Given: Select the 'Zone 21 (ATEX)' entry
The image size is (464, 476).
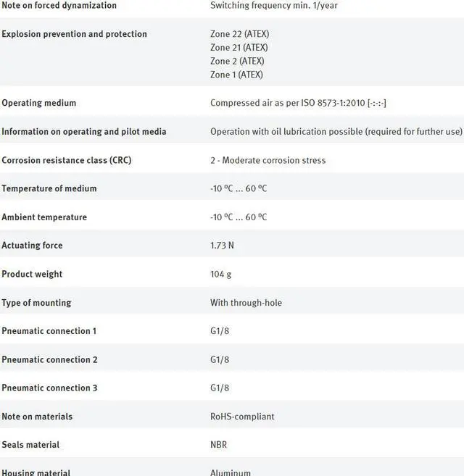Looking at the screenshot, I should 239,48.
